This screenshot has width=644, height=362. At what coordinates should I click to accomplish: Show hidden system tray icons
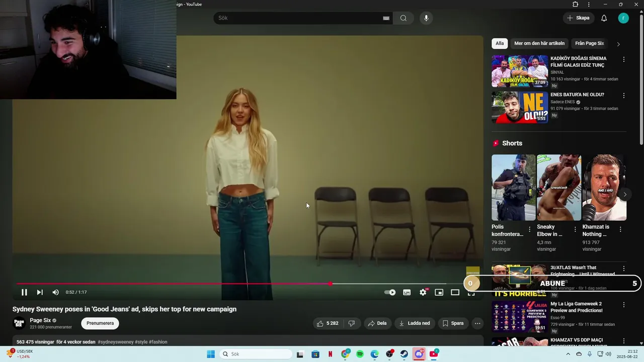(x=569, y=354)
